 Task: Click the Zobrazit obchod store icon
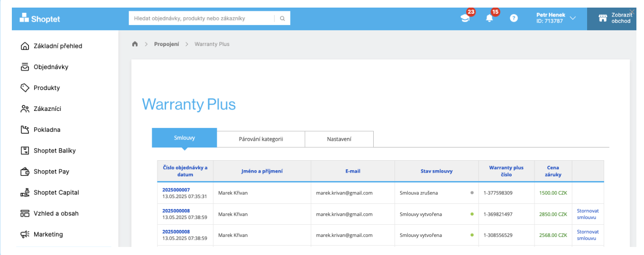click(x=603, y=18)
